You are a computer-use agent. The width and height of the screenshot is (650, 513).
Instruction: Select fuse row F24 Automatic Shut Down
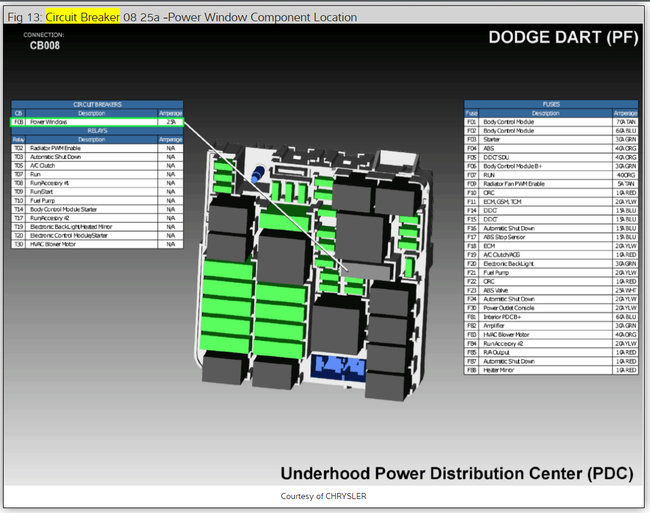tap(551, 299)
